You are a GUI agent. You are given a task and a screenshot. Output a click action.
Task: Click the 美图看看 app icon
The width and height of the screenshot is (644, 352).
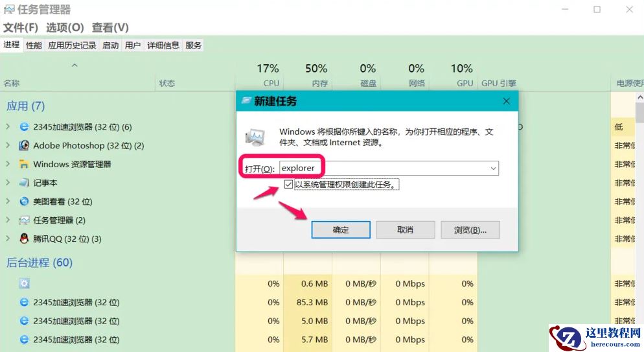pyautogui.click(x=24, y=201)
